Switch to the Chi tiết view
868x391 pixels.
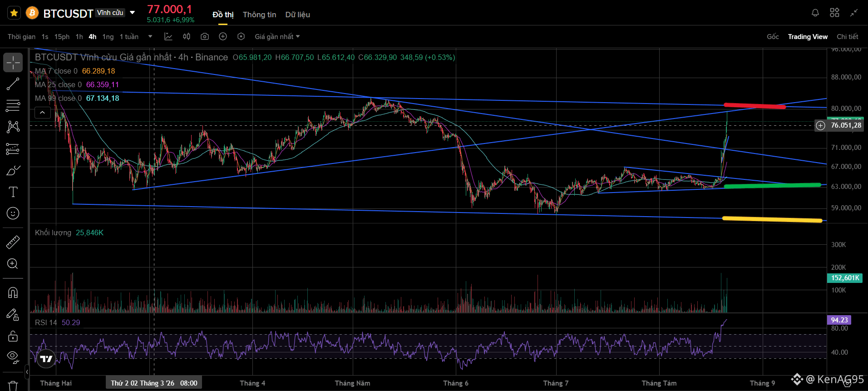click(848, 37)
